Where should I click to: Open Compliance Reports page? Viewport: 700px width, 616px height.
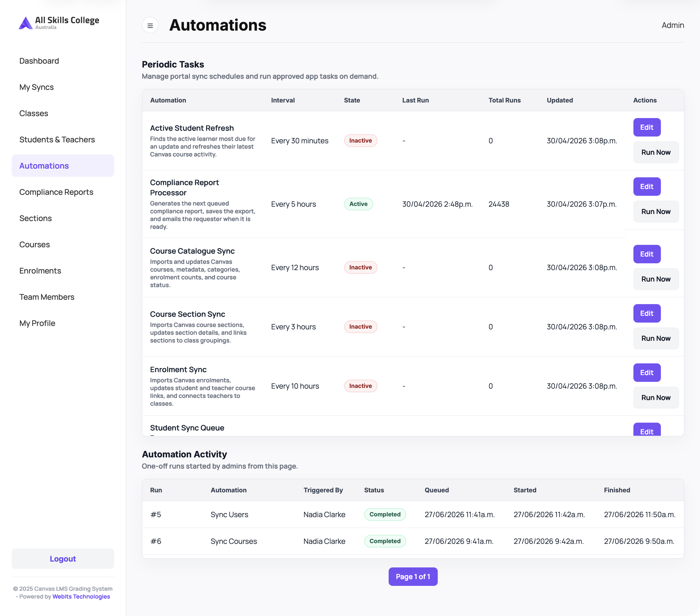coord(56,192)
